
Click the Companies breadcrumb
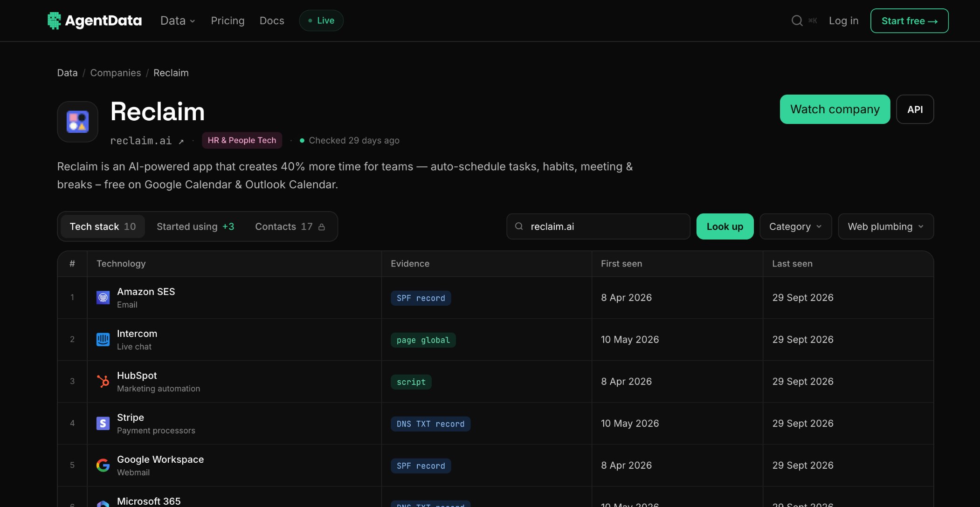[x=115, y=73]
